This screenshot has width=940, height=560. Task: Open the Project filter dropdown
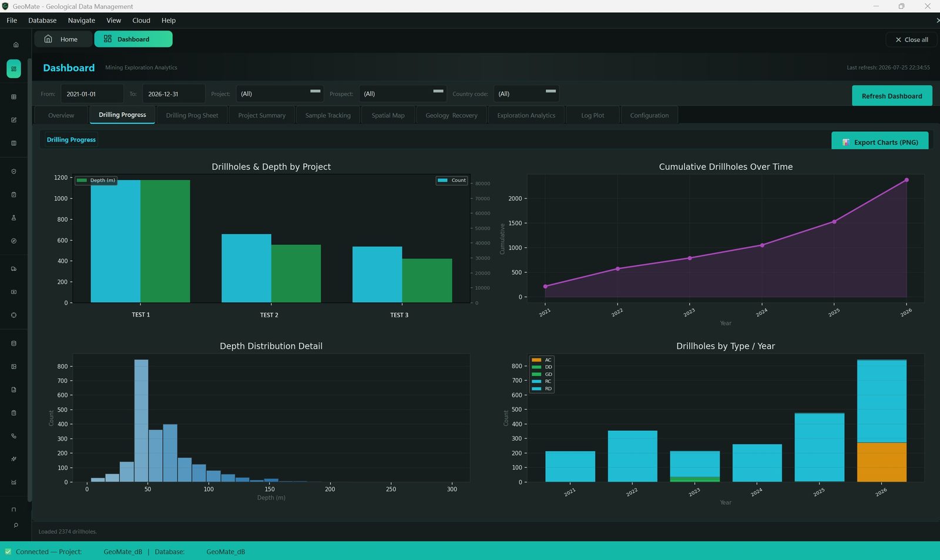click(x=280, y=94)
